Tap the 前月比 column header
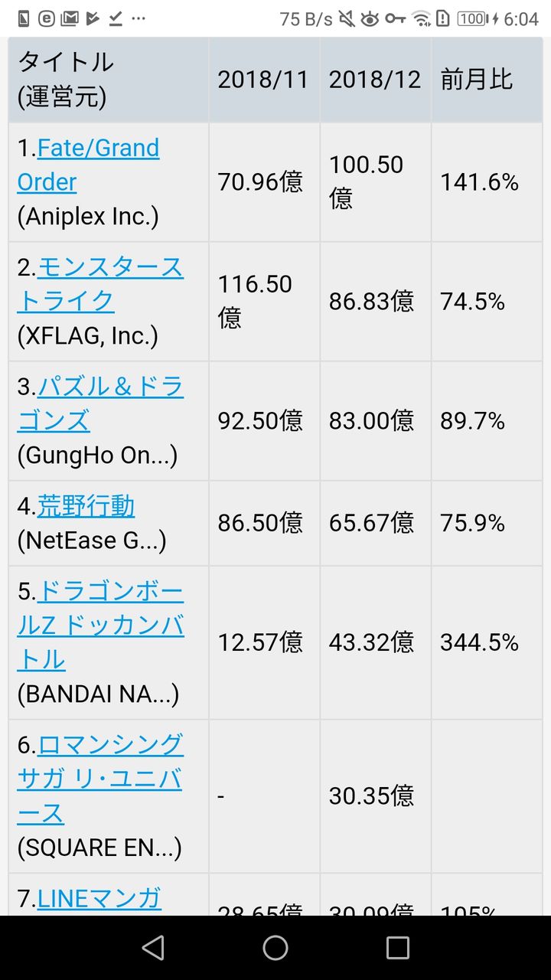This screenshot has height=980, width=551. [476, 80]
